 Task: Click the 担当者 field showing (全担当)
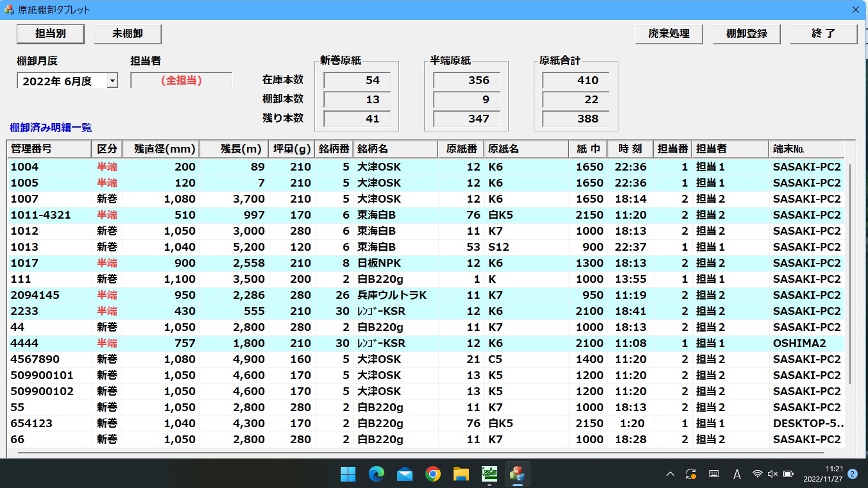coord(181,80)
